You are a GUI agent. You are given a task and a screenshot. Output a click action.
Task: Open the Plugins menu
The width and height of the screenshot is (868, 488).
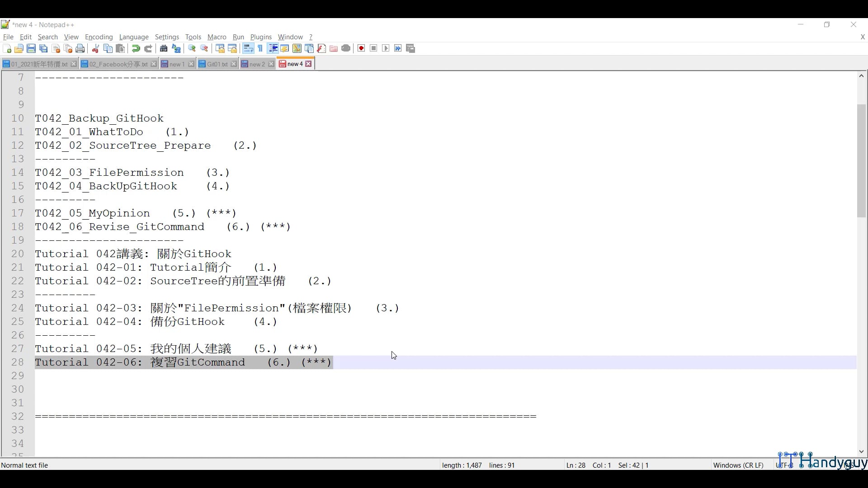pyautogui.click(x=261, y=37)
